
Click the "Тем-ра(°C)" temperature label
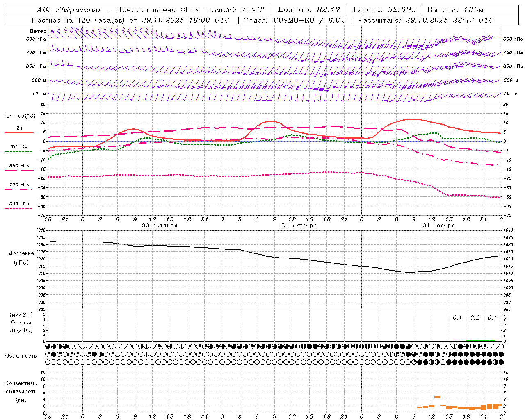coord(19,116)
